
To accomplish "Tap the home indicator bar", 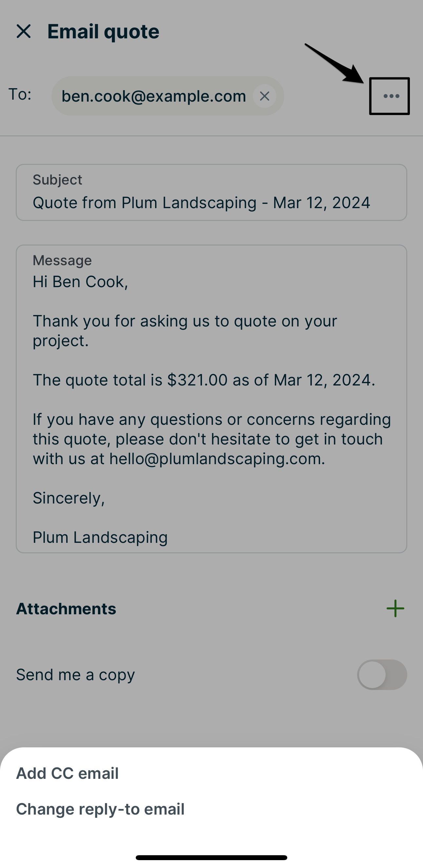I will tap(211, 858).
